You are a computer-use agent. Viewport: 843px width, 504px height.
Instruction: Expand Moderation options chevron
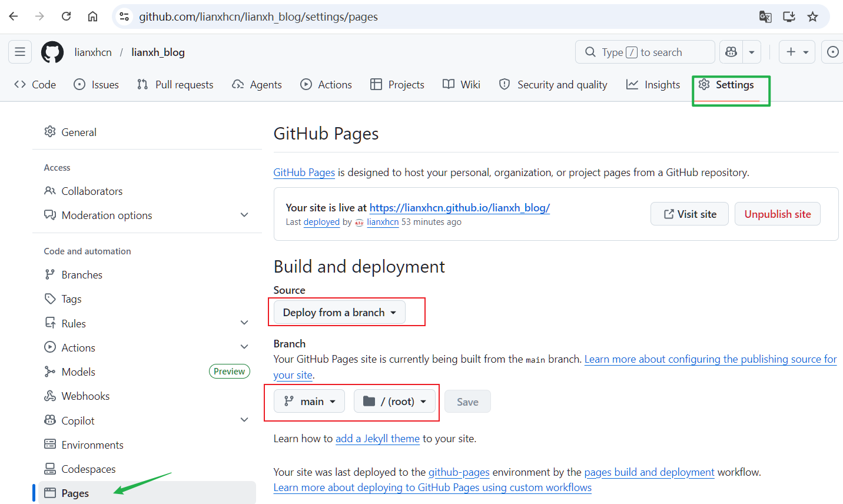[x=244, y=215]
